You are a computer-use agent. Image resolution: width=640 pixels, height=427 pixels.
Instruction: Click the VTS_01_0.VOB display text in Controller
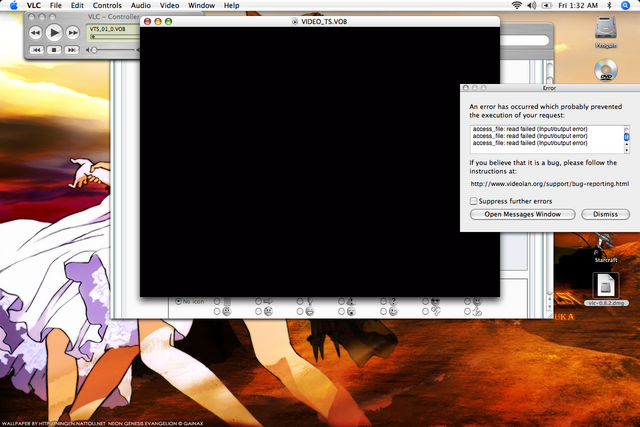coord(107,29)
